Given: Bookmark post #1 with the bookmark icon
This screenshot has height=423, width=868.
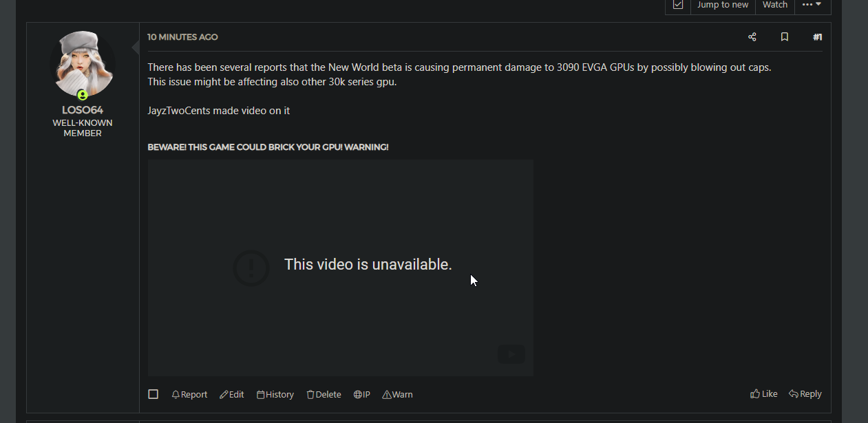Looking at the screenshot, I should (x=784, y=37).
